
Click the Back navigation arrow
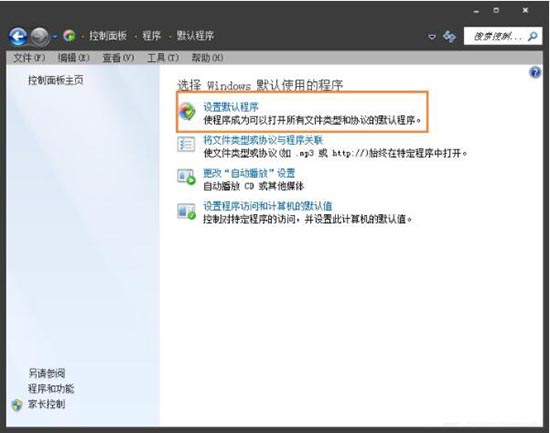18,36
